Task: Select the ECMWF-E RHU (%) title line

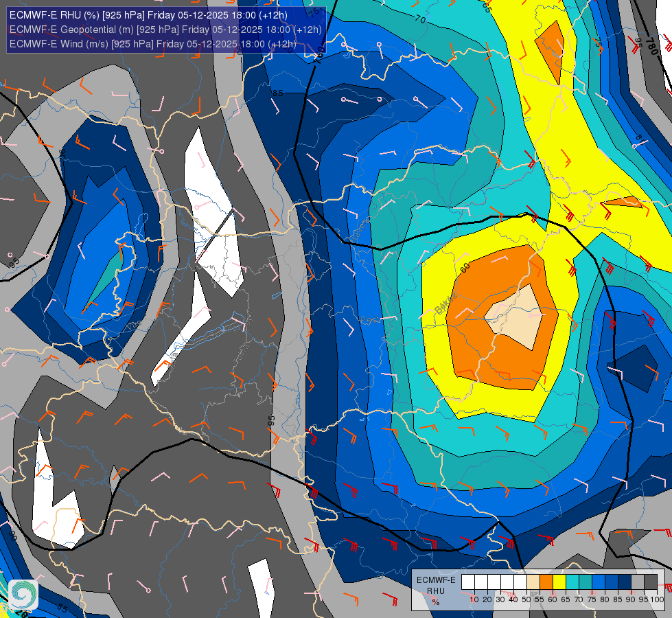Action: [x=148, y=15]
